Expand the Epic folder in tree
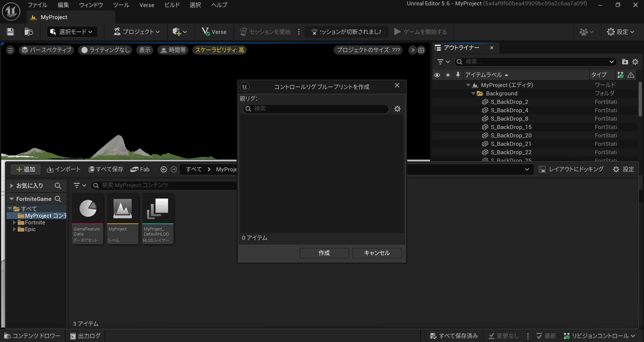The image size is (644, 342). (14, 229)
